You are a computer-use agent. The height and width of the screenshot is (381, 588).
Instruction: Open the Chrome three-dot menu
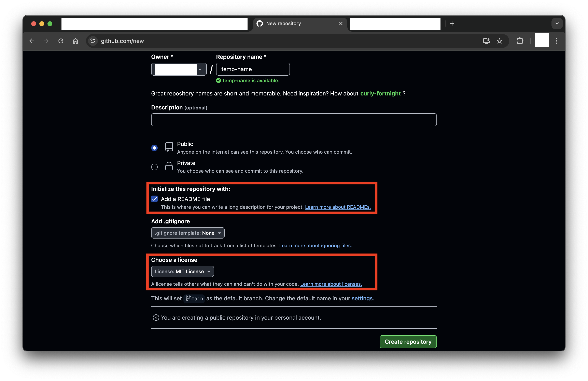(556, 41)
